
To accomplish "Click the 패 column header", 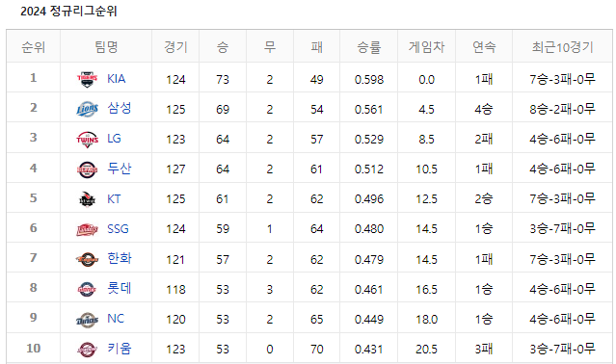I will [316, 47].
